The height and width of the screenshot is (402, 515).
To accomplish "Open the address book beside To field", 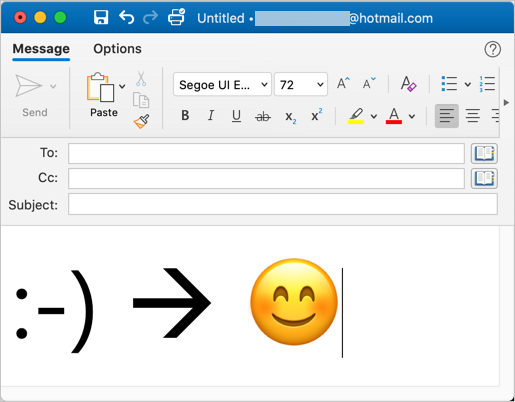I will pos(484,154).
